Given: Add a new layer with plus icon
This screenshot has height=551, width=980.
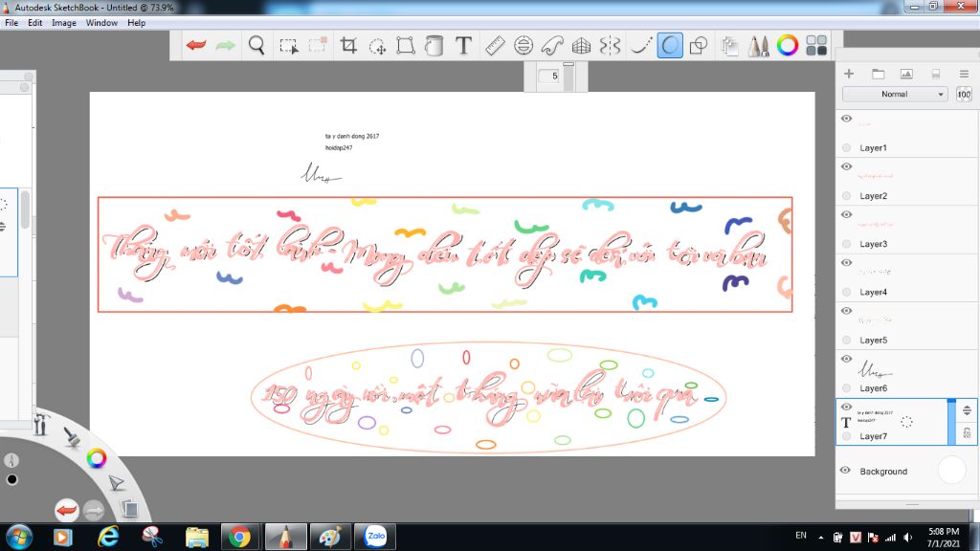Looking at the screenshot, I should coord(849,74).
